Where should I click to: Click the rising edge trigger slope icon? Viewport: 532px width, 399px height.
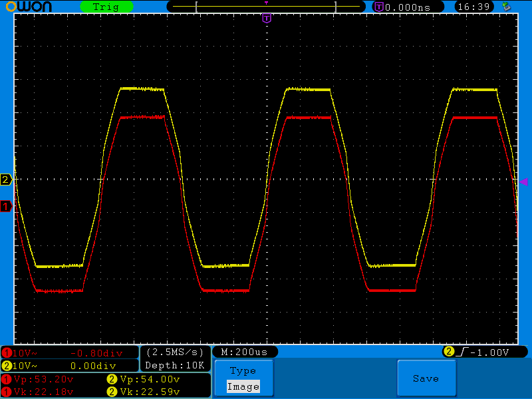[462, 352]
